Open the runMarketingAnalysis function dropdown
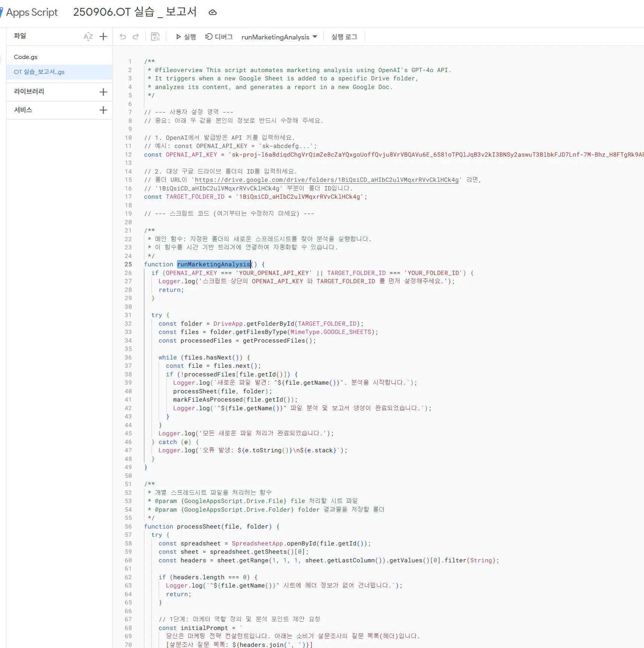The width and height of the screenshot is (644, 648). point(279,37)
